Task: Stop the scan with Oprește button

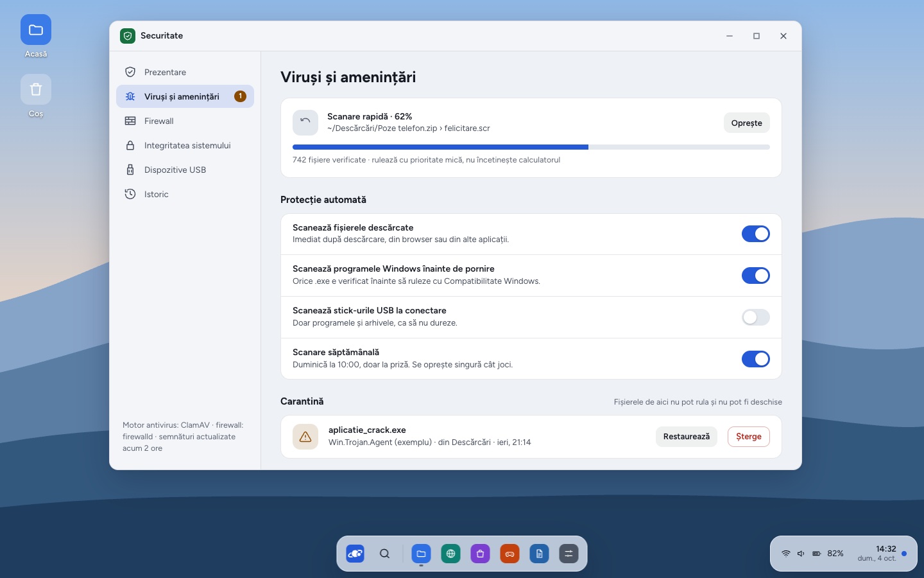Action: (x=747, y=123)
